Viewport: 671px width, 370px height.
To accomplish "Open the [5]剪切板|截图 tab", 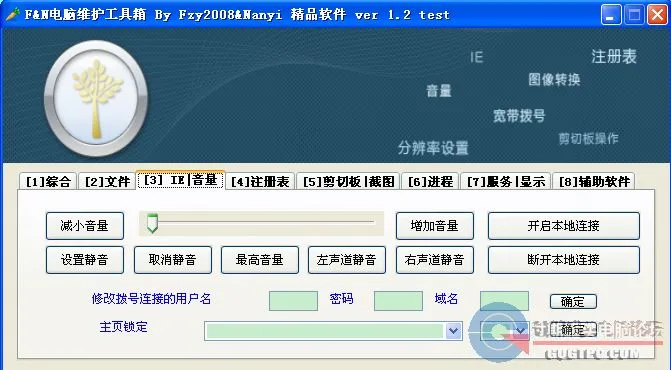I will [348, 182].
